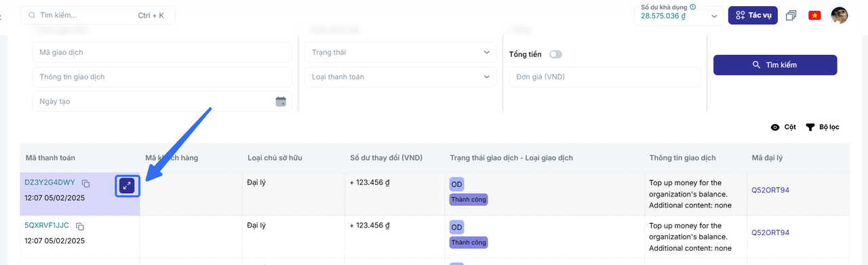Click the Thành công status in DZ3Y2G4DWY row
Image resolution: width=868 pixels, height=265 pixels.
pyautogui.click(x=469, y=199)
